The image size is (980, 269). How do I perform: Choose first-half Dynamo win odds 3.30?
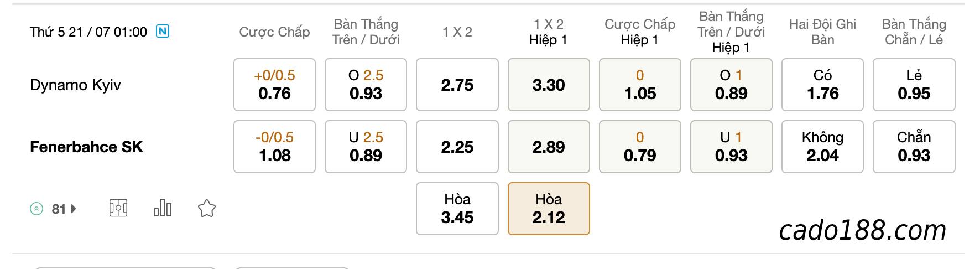pyautogui.click(x=549, y=85)
